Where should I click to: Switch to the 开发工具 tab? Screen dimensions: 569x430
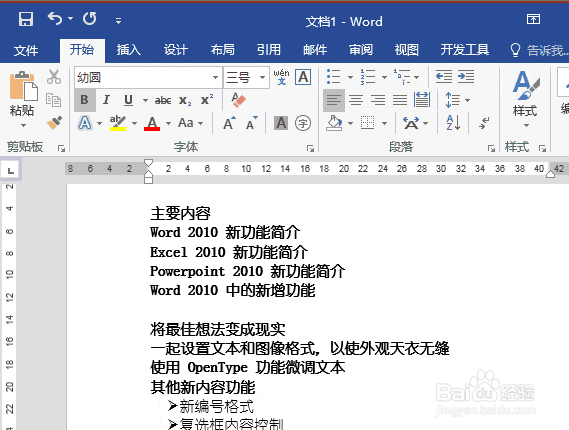pos(465,50)
